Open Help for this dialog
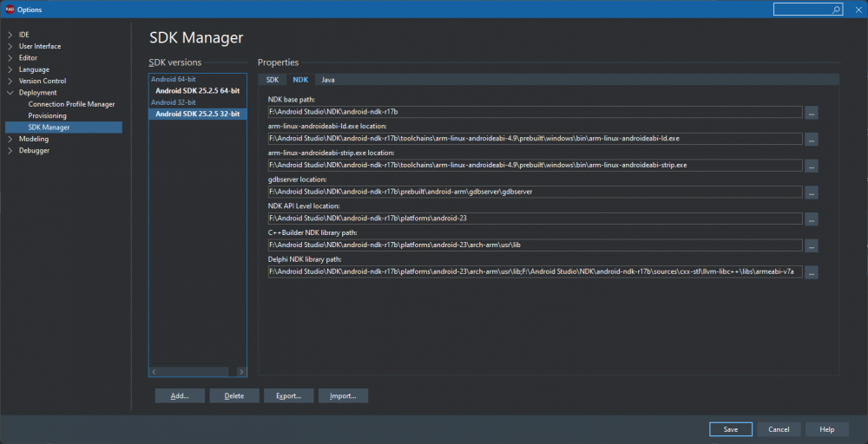This screenshot has height=444, width=868. [x=827, y=429]
